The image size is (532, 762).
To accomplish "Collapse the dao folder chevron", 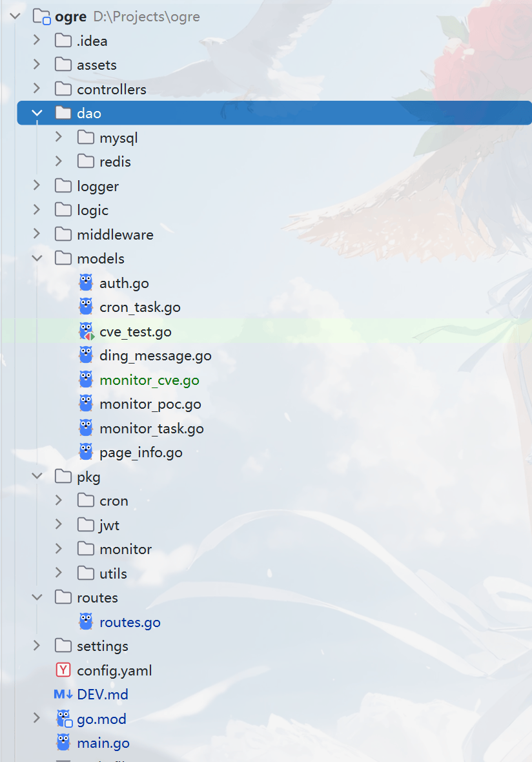I will tap(37, 113).
